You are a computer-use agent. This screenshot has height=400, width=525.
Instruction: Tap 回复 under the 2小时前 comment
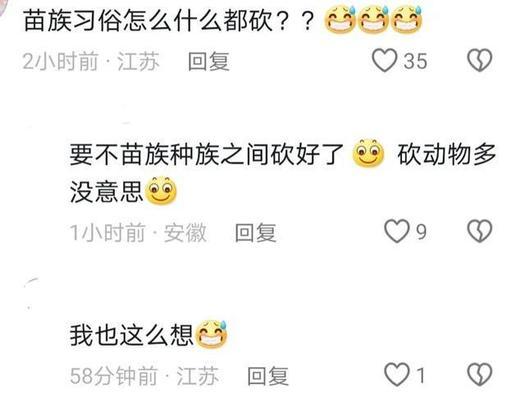coord(209,62)
